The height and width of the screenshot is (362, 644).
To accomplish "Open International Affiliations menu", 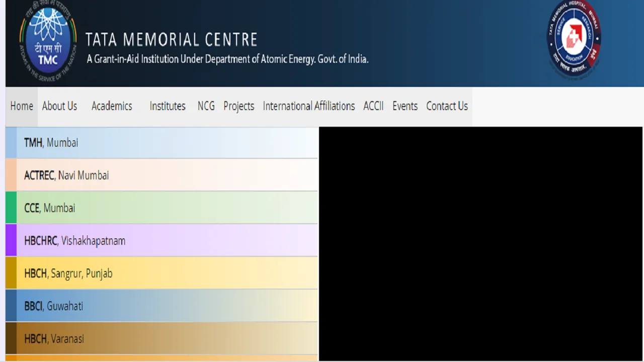I will [308, 106].
